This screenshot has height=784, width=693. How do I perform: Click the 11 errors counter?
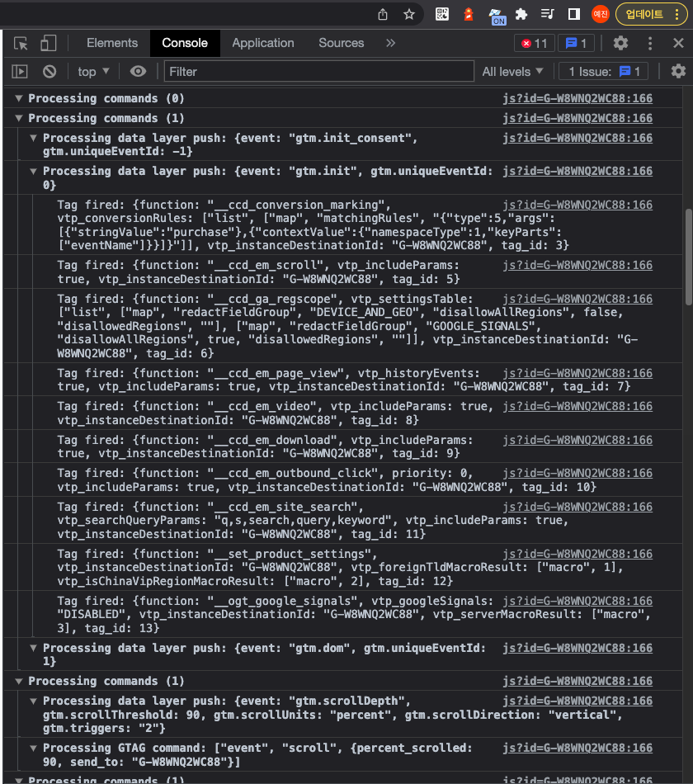535,44
